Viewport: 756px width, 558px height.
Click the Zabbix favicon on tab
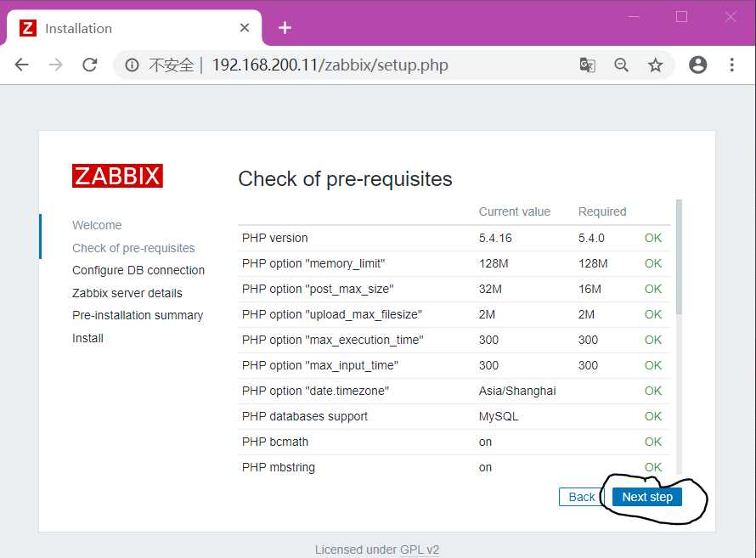click(x=28, y=28)
